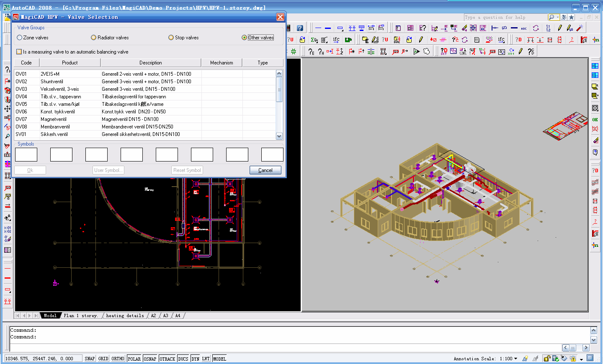Click the ifc export icon in second toolbar row
Image resolution: width=603 pixels, height=364 pixels.
pos(336,40)
